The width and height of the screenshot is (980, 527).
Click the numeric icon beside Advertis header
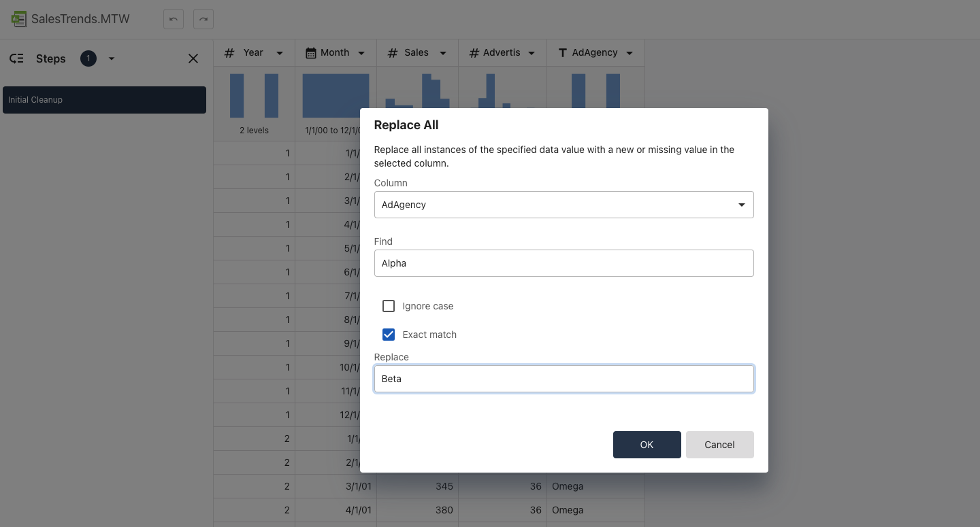click(x=474, y=52)
